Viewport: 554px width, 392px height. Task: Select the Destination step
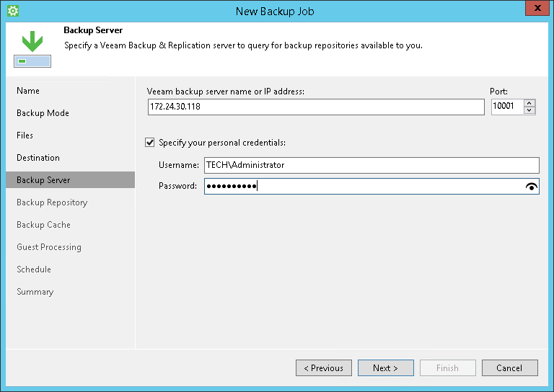tap(38, 158)
